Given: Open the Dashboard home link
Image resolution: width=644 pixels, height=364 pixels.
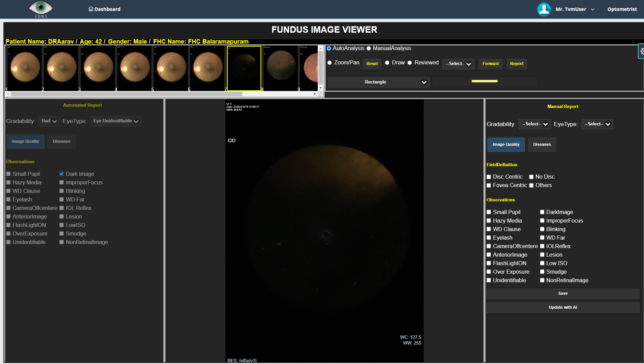Looking at the screenshot, I should click(104, 9).
